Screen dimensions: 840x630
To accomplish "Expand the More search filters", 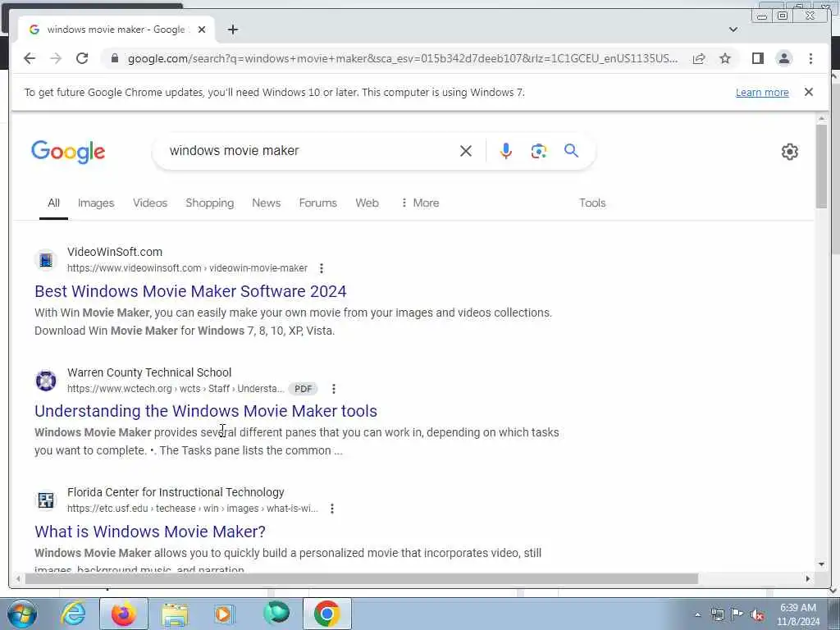I will [x=420, y=203].
